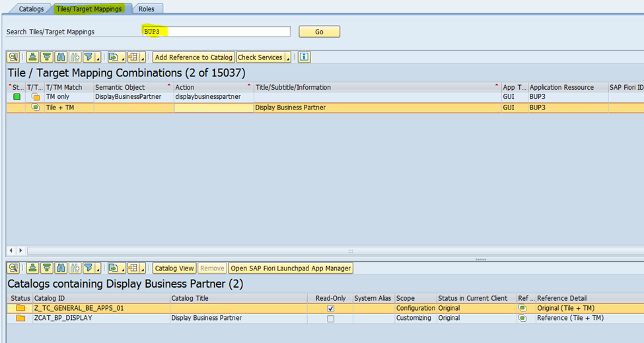Screen dimensions: 644x343
Task: Click the search field containing BUP3
Action: (x=217, y=32)
